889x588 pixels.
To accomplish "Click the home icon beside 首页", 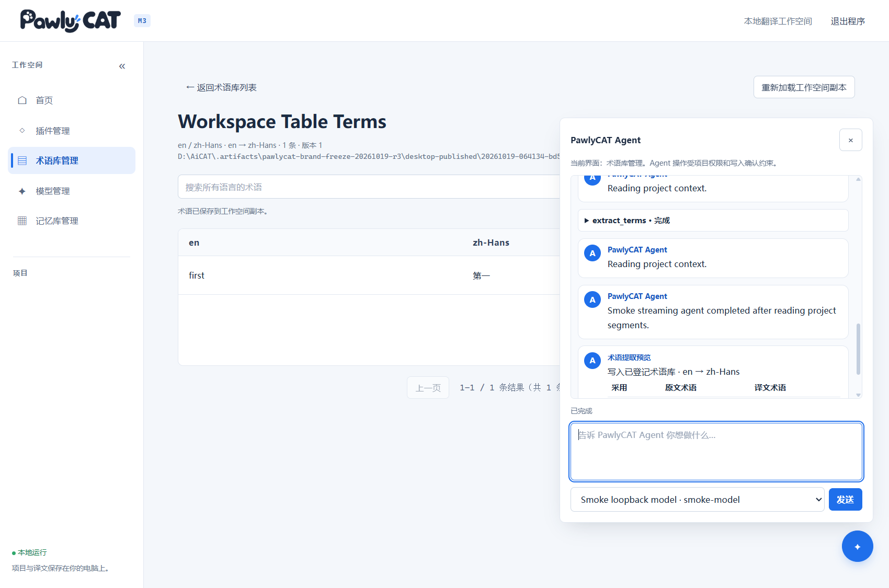I will [x=22, y=100].
